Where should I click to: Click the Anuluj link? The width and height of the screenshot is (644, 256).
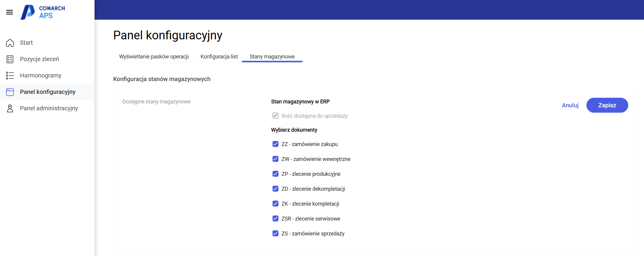(570, 105)
